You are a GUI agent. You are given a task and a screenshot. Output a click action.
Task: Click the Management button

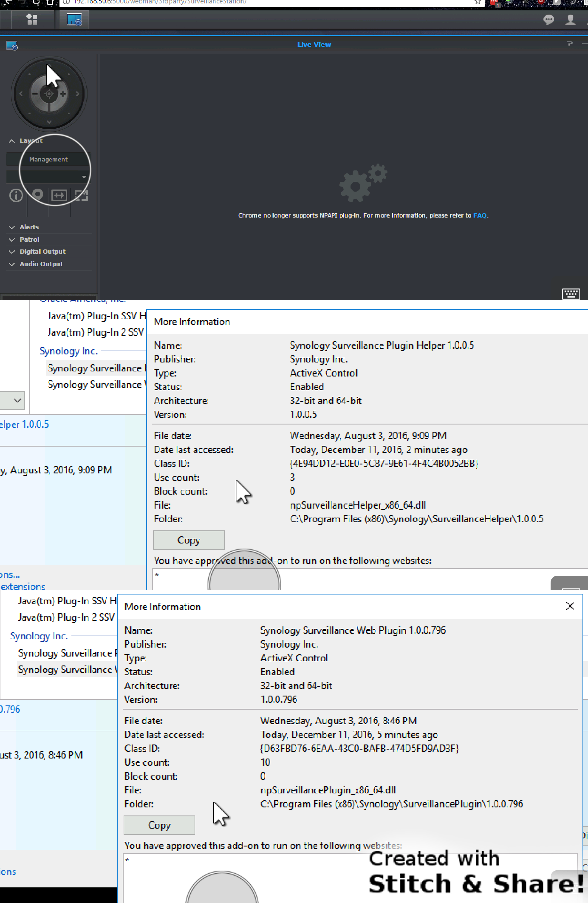tap(48, 159)
